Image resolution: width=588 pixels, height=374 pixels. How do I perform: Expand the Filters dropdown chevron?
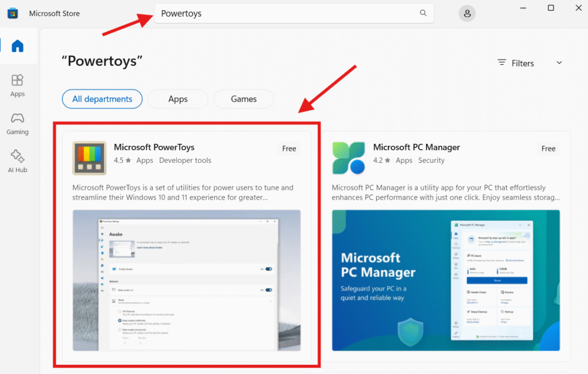point(559,63)
